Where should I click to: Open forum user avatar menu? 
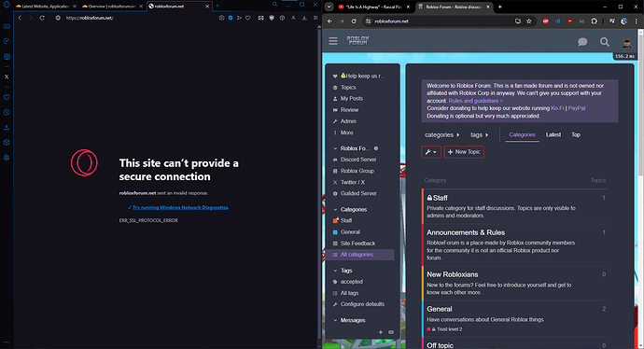(626, 42)
